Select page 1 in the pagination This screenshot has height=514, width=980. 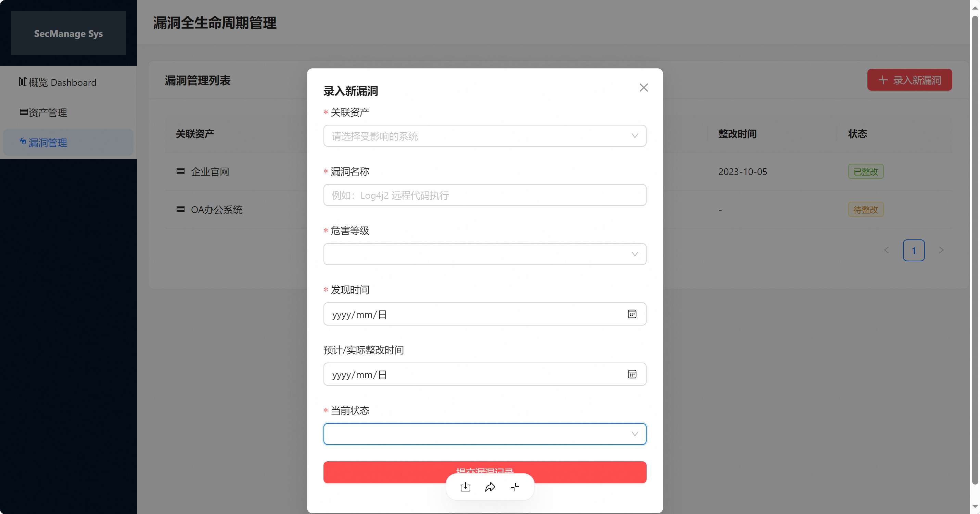[x=914, y=250]
